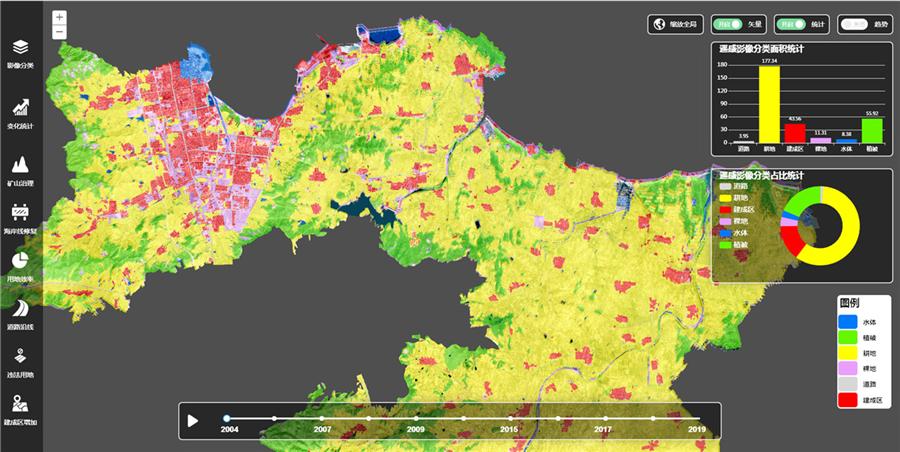Image resolution: width=900 pixels, height=452 pixels.
Task: Zoom out the map with minus button
Action: (59, 32)
